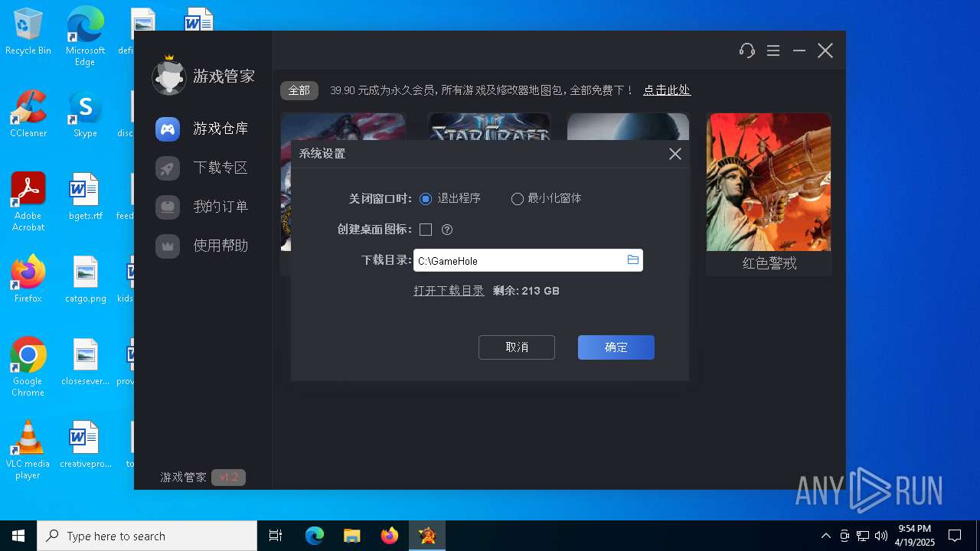
Task: Open the 红色警戒 game thumbnail
Action: (769, 182)
